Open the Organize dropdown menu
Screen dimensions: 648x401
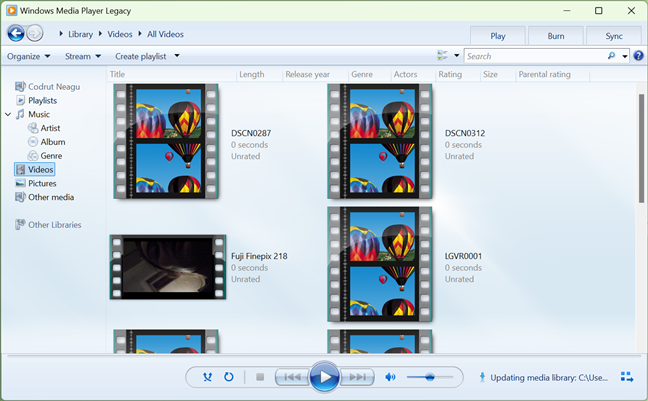tap(29, 56)
